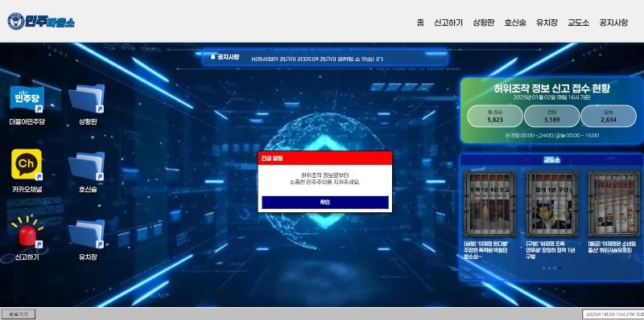Screen dimensions: 644x320
Task: Open the first 교도소 jail thumbnail
Action: point(489,203)
